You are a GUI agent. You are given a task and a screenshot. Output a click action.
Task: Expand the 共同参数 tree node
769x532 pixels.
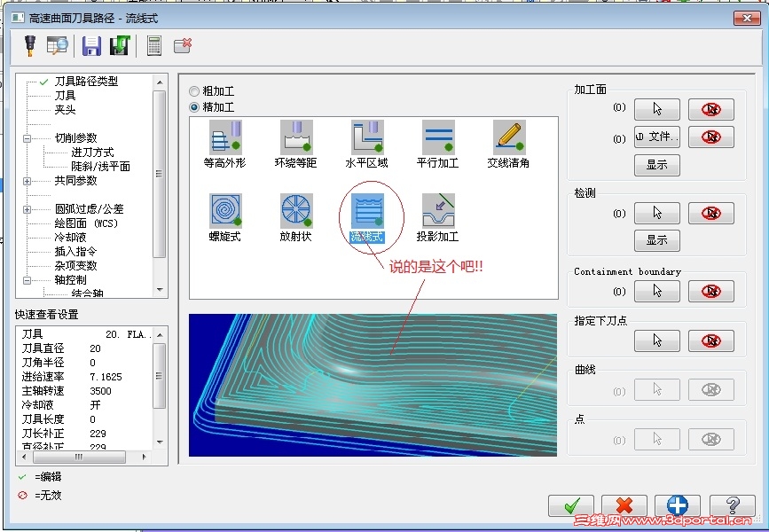click(x=27, y=181)
